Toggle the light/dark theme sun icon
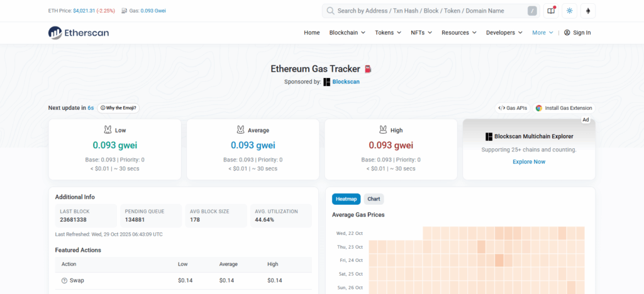This screenshot has width=644, height=294. (x=570, y=11)
